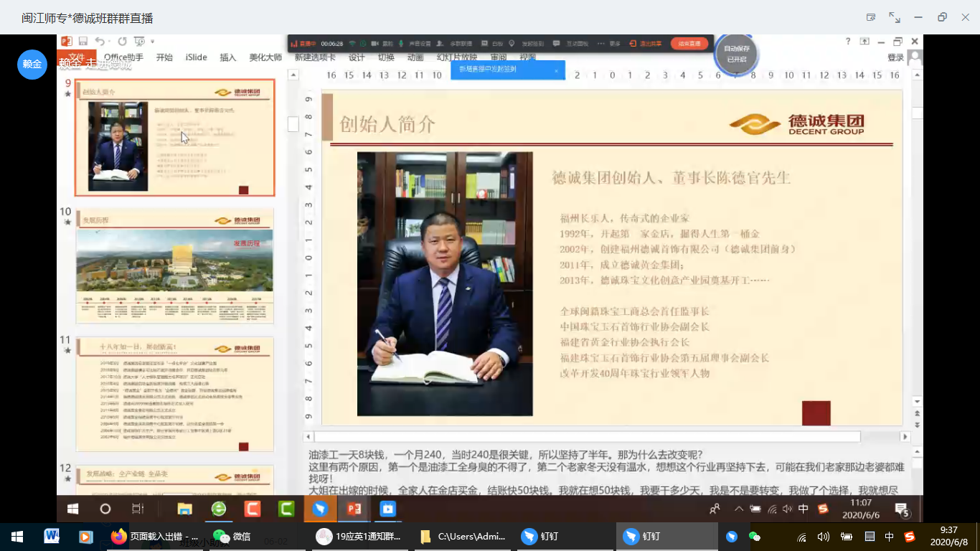
Task: Select slide 11 thumbnail in slide panel
Action: coord(174,395)
